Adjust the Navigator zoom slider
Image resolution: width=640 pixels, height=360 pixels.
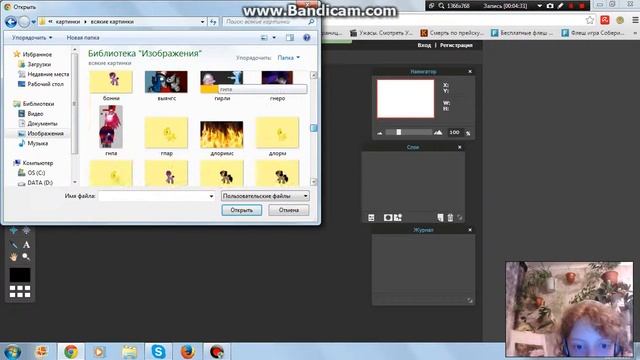click(x=398, y=132)
